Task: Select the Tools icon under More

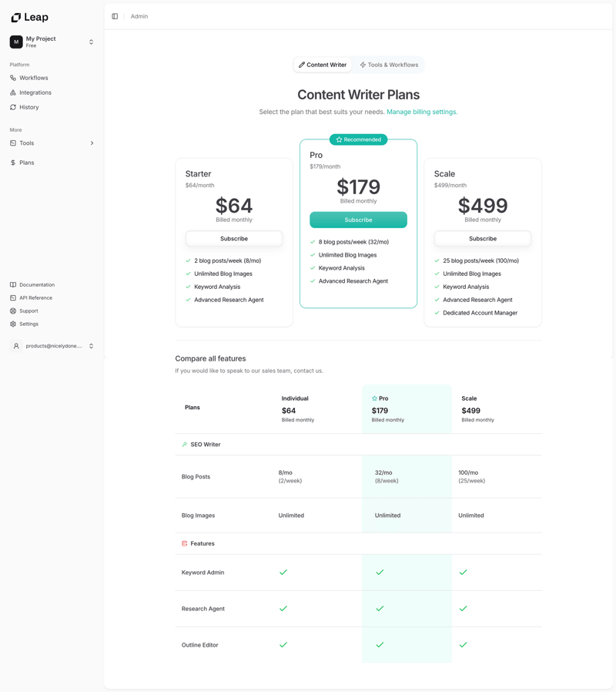Action: (12, 143)
